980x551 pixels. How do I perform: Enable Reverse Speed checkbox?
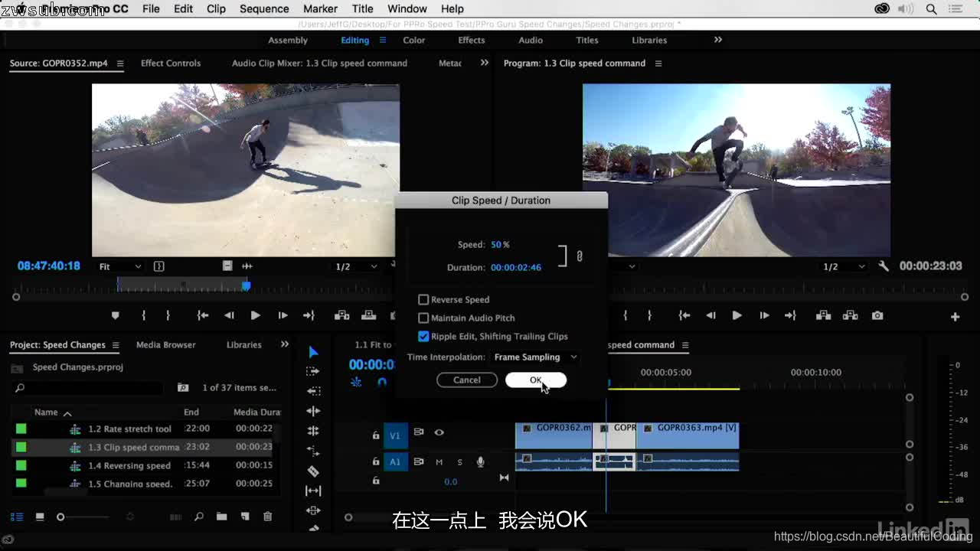click(423, 299)
